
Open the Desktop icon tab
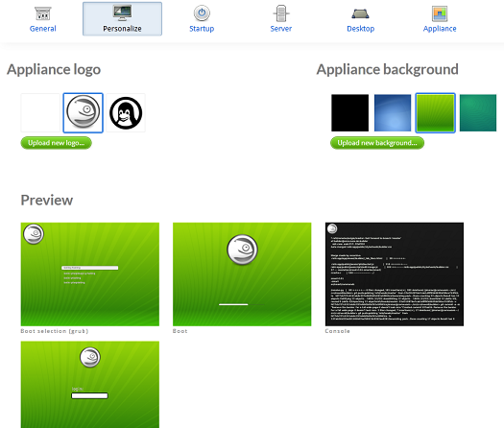pos(360,13)
